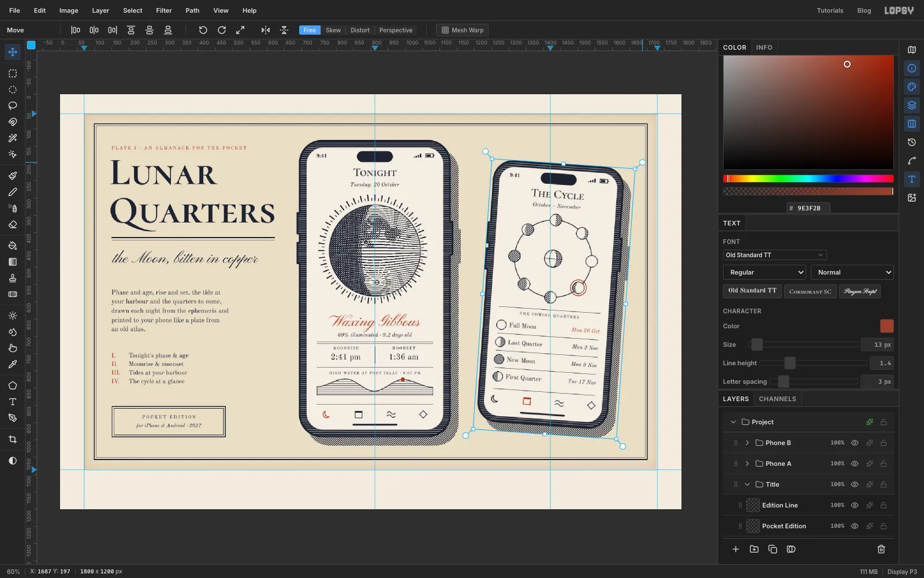Toggle visibility of the Title group
924x578 pixels.
coord(855,484)
